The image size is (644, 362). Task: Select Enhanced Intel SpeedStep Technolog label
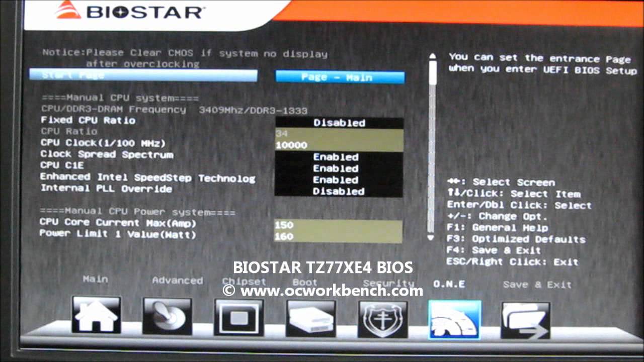click(x=148, y=177)
